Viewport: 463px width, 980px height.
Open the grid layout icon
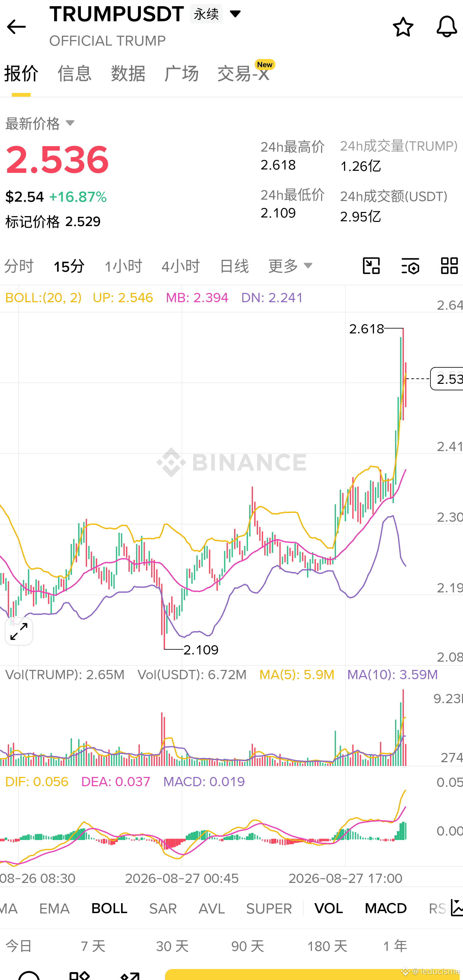click(449, 265)
